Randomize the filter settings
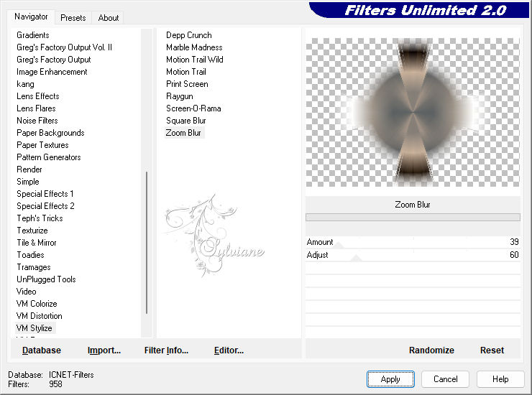This screenshot has width=532, height=395. point(431,350)
